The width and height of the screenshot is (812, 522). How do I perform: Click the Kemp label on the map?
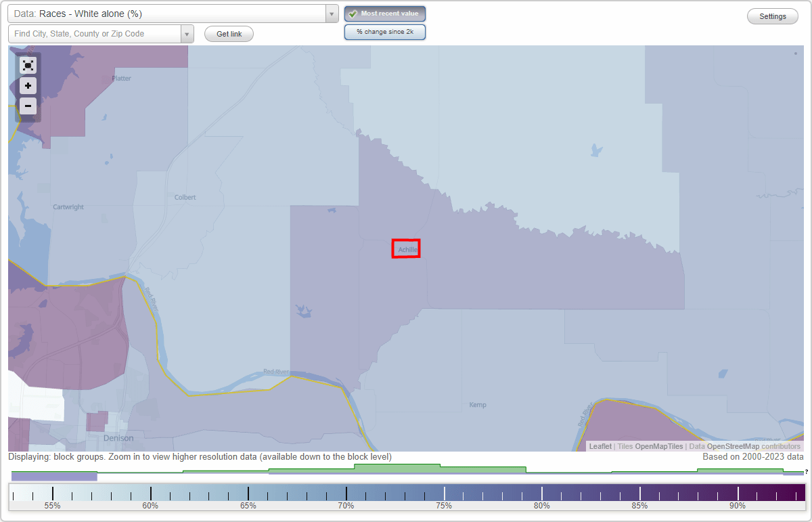point(478,404)
